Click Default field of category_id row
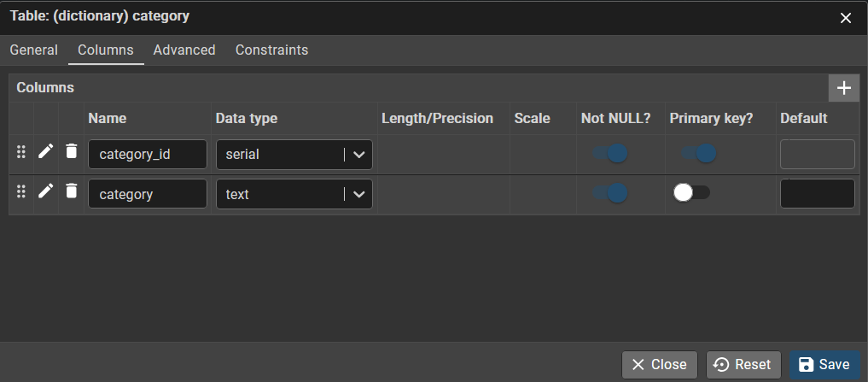The width and height of the screenshot is (868, 382). coord(817,154)
